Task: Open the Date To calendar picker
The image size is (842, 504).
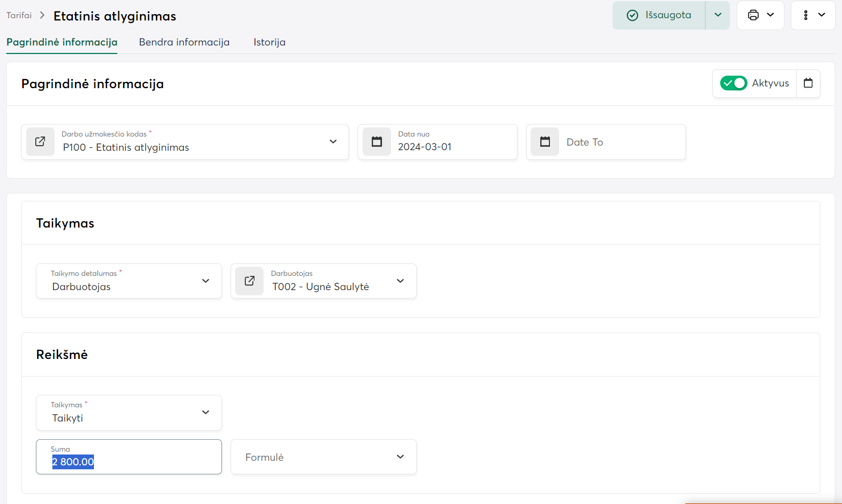Action: coord(545,142)
